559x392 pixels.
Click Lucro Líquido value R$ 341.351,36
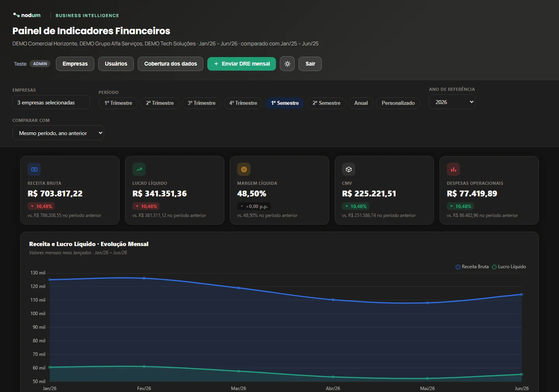[x=160, y=193]
